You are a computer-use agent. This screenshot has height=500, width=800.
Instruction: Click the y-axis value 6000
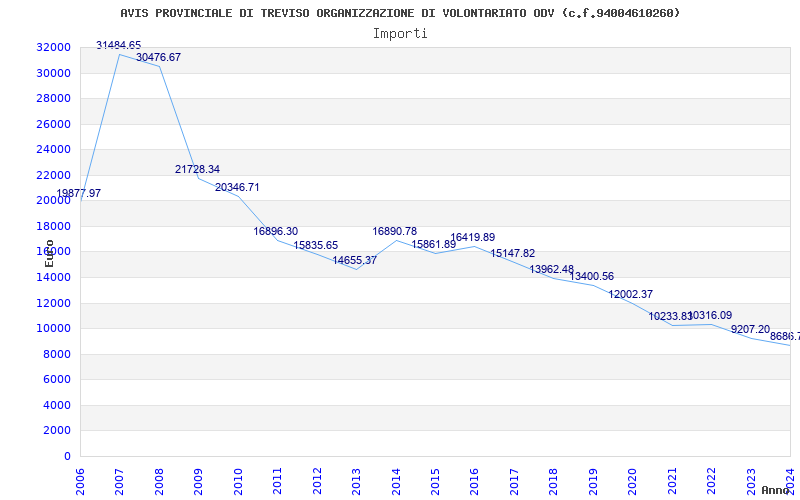pyautogui.click(x=57, y=380)
